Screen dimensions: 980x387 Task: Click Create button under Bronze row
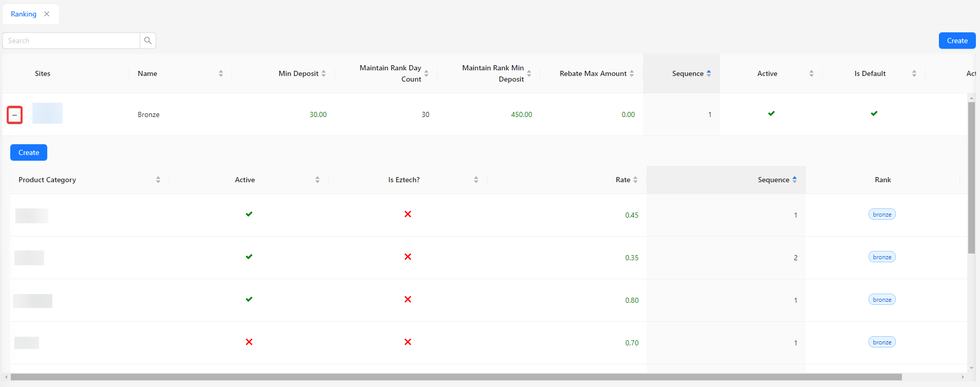29,152
